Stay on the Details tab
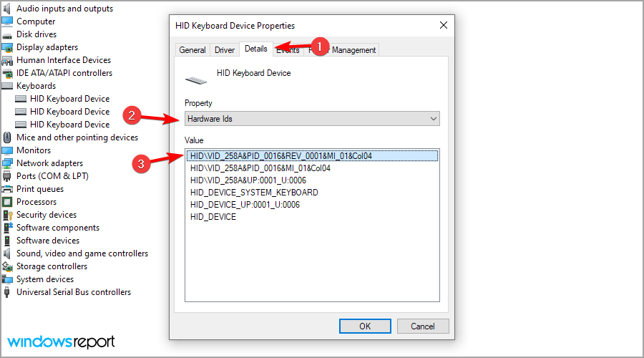The width and height of the screenshot is (644, 358). pos(255,49)
